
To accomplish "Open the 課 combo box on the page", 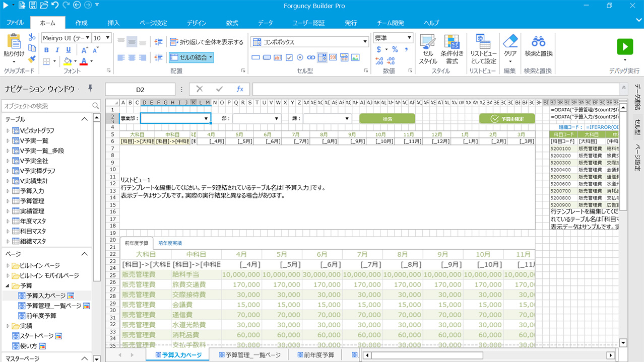I will coord(327,118).
